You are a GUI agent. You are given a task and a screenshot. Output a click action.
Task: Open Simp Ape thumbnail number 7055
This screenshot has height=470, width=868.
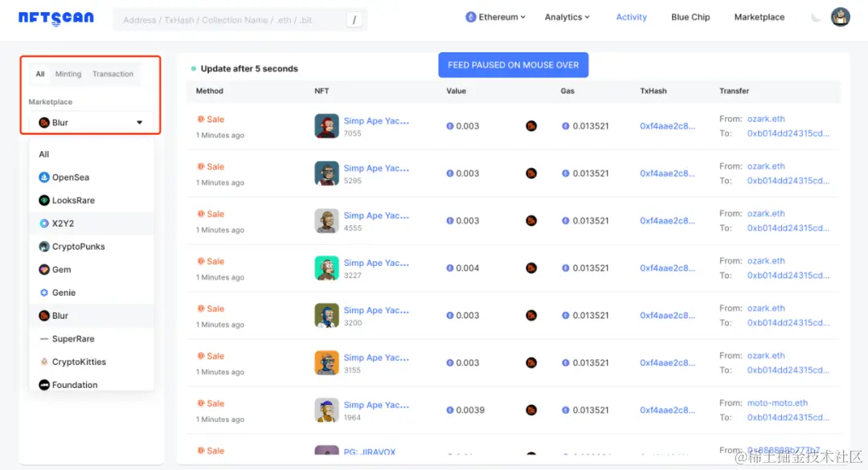[x=326, y=126]
